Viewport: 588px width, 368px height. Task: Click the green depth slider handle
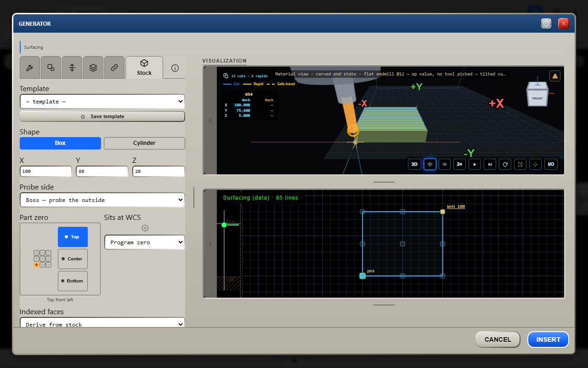pos(224,225)
